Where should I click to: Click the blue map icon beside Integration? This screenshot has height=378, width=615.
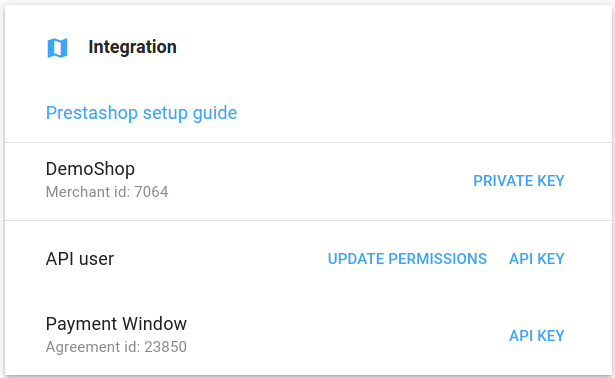click(57, 48)
